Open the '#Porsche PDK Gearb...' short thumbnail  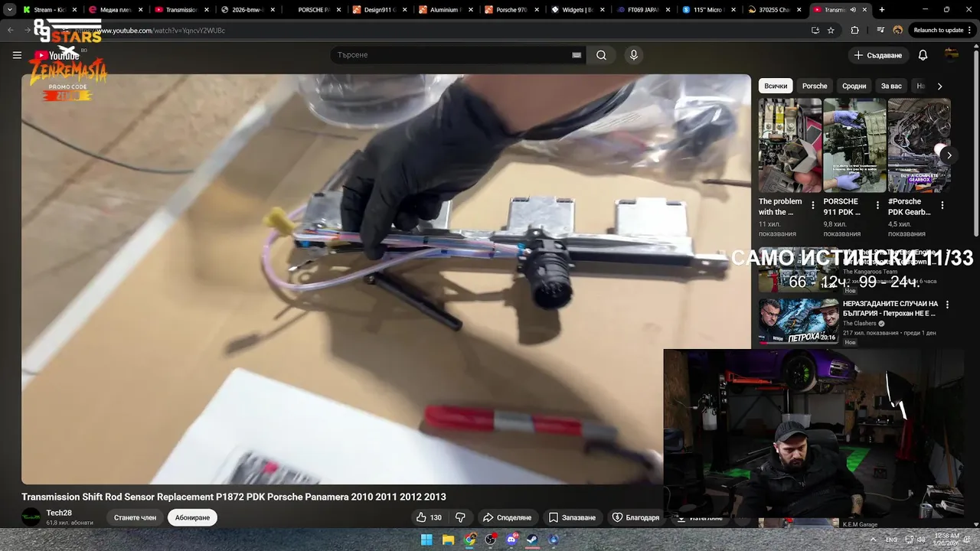click(919, 145)
